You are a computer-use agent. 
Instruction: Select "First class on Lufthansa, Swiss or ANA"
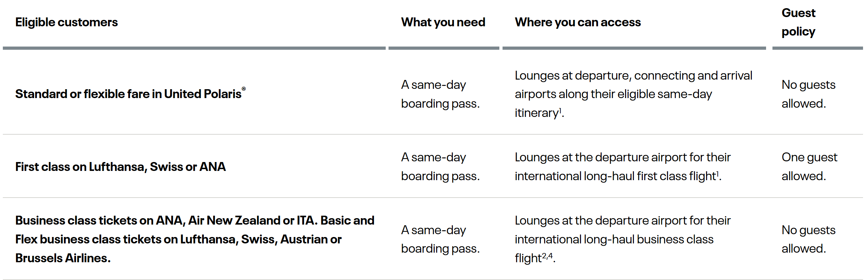(120, 167)
